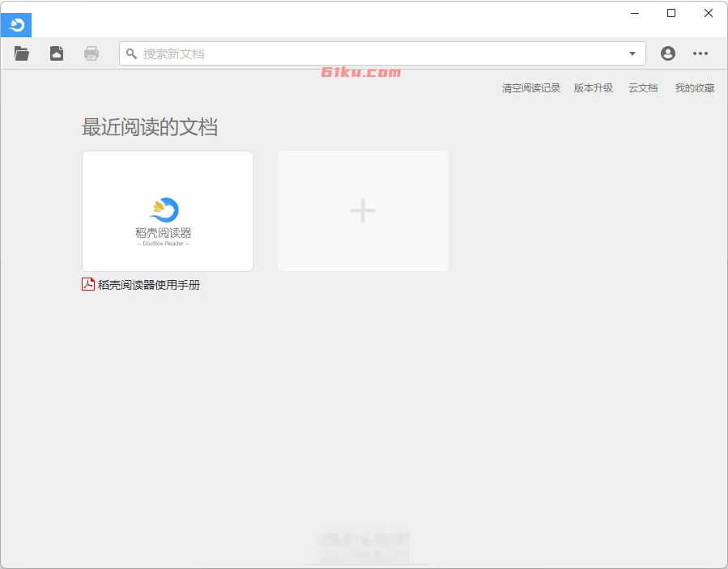728x569 pixels.
Task: Open the user account icon
Action: (x=667, y=53)
